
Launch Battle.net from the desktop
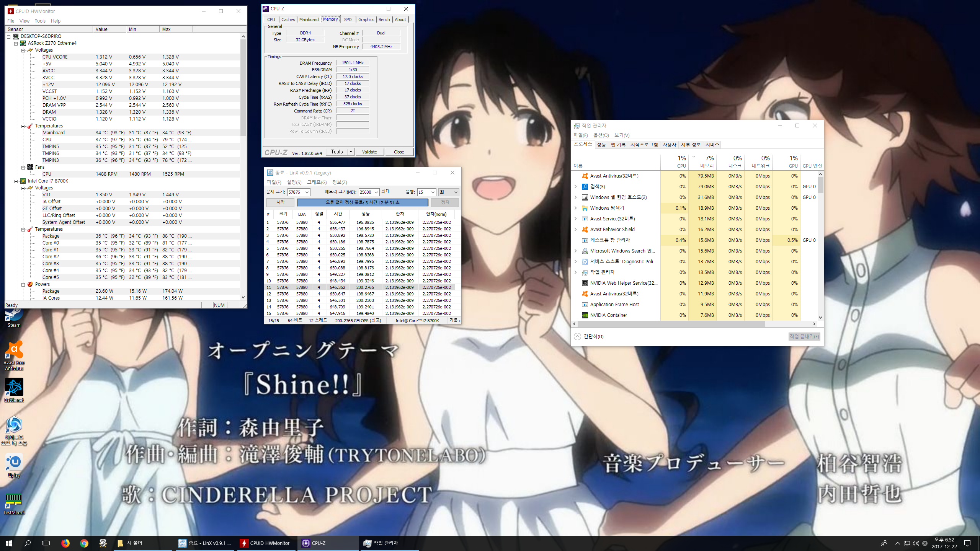pos(14,390)
